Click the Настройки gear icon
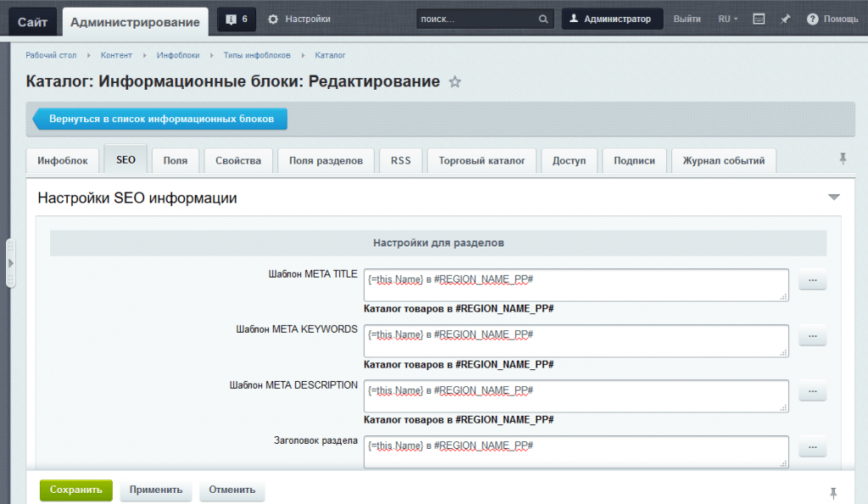Viewport: 868px width, 504px height. pyautogui.click(x=273, y=19)
